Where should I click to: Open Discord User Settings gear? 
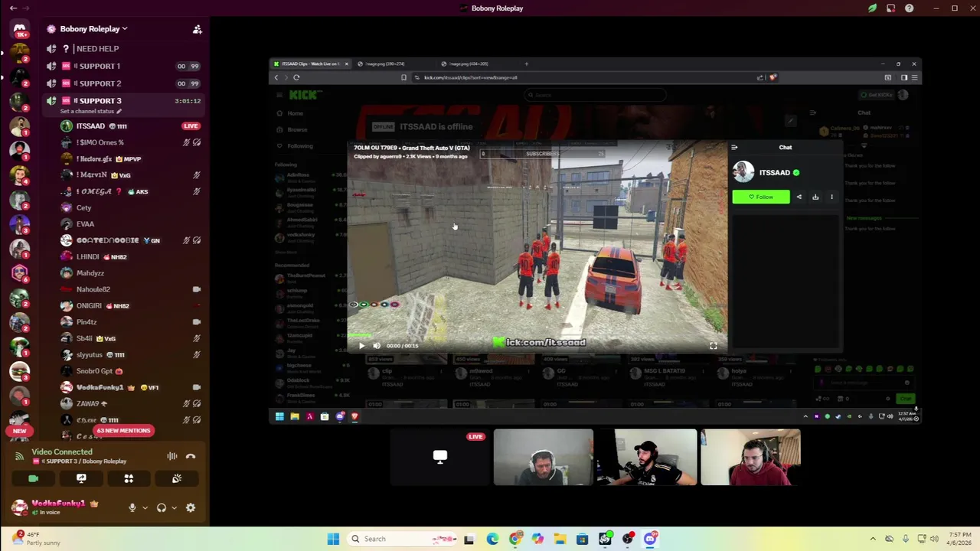(x=191, y=508)
